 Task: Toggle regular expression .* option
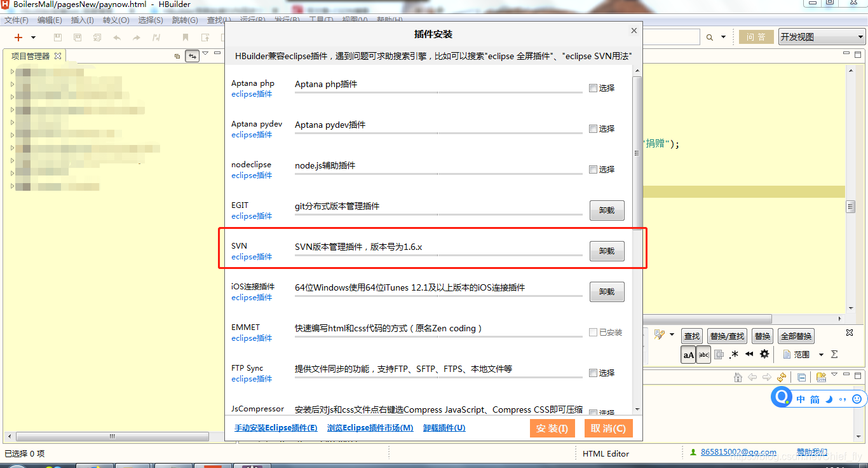(734, 354)
